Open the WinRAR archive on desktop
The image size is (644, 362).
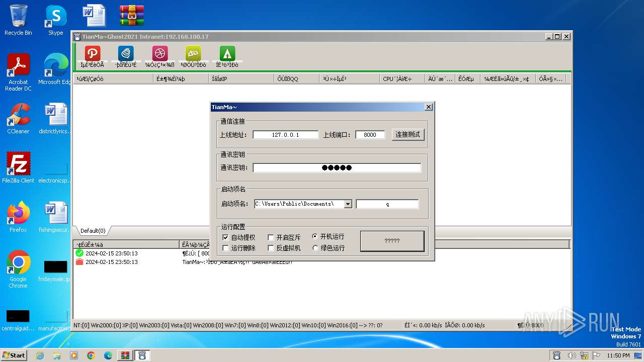pyautogui.click(x=132, y=16)
